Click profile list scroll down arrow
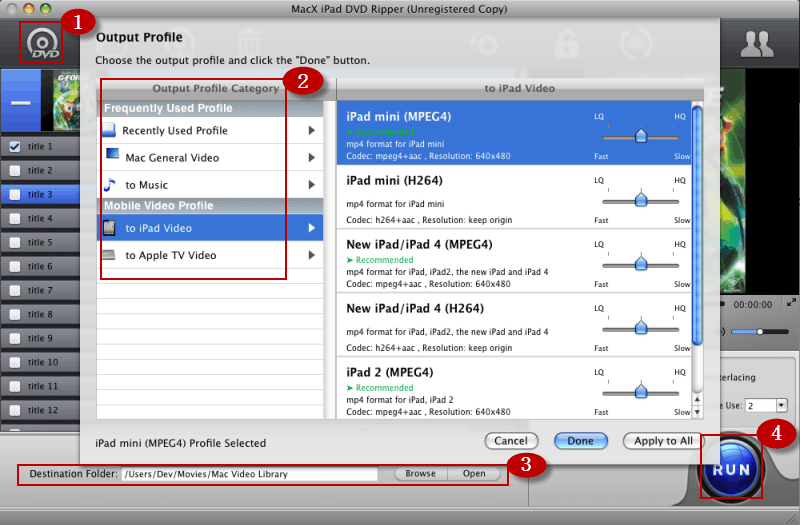800x525 pixels. coord(697,412)
